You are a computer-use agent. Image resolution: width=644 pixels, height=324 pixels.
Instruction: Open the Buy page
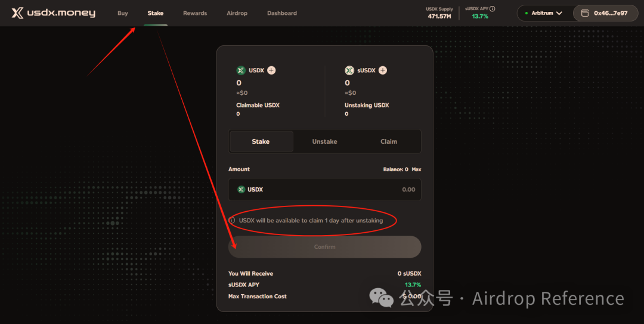click(x=122, y=13)
